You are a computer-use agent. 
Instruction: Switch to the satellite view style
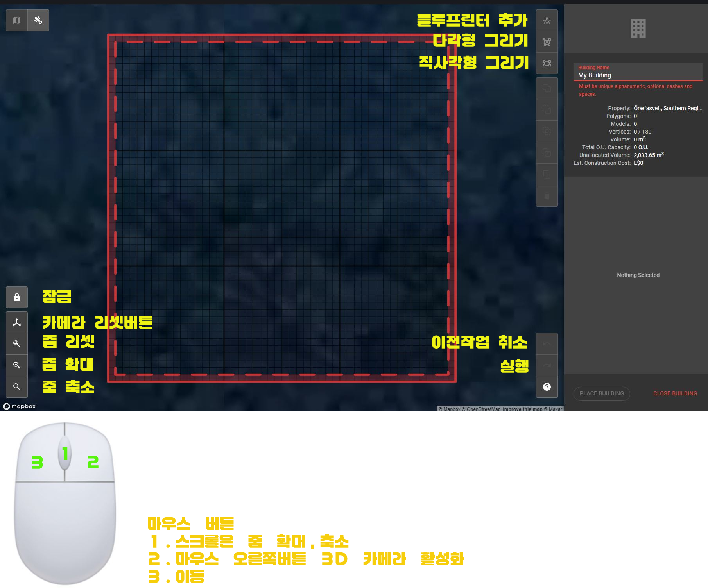coord(38,20)
